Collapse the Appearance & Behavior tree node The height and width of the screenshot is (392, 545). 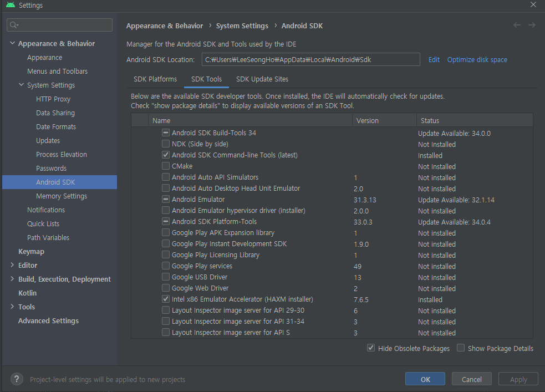coord(13,43)
